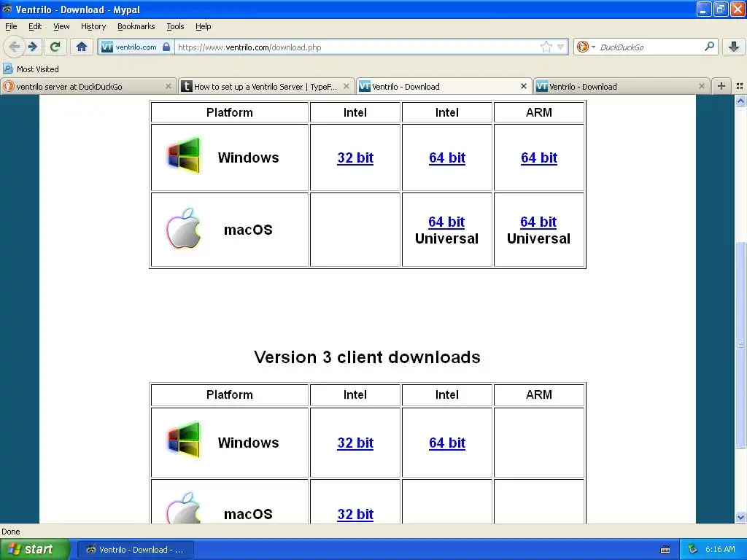Go back with the browser back arrow

(14, 47)
